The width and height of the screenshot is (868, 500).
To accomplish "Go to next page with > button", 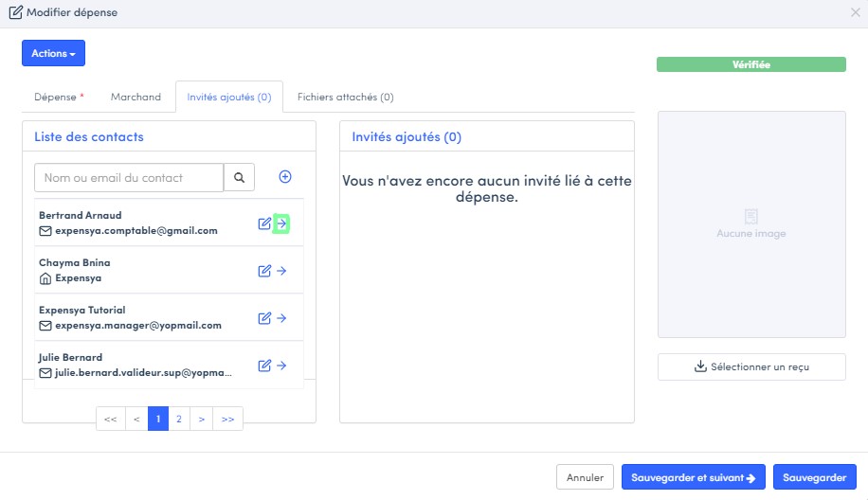I will (x=202, y=419).
